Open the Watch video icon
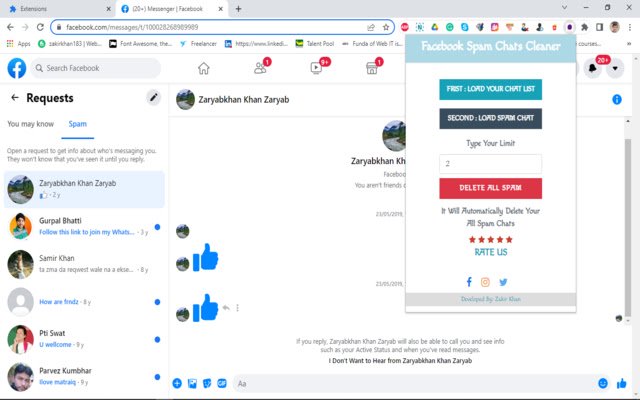This screenshot has height=400, width=640. point(316,68)
